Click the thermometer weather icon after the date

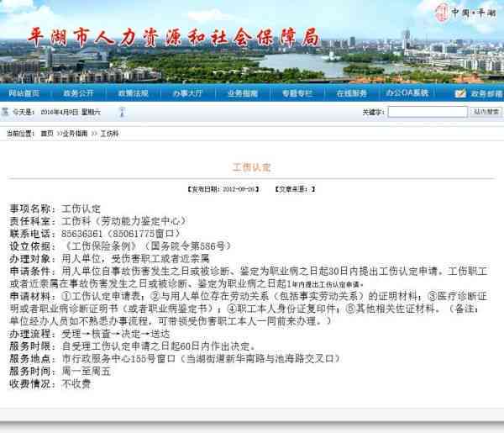tap(122, 112)
